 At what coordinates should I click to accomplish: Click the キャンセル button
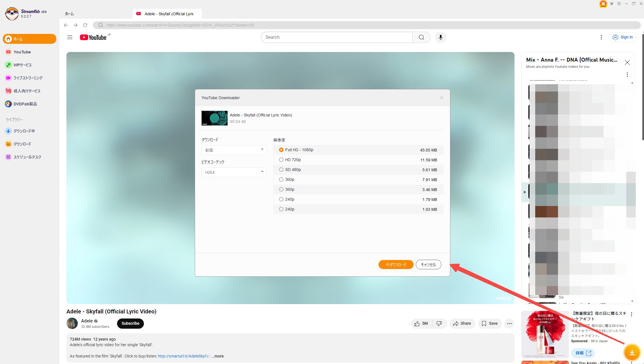pos(428,265)
